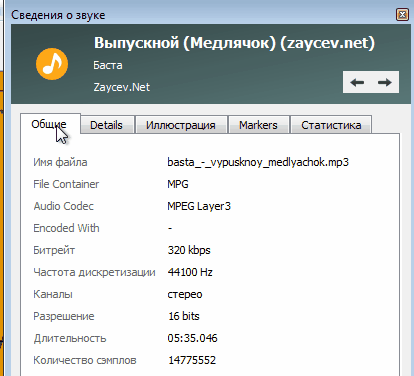Click the duration value 05:35.046
The height and width of the screenshot is (376, 414).
(x=192, y=338)
